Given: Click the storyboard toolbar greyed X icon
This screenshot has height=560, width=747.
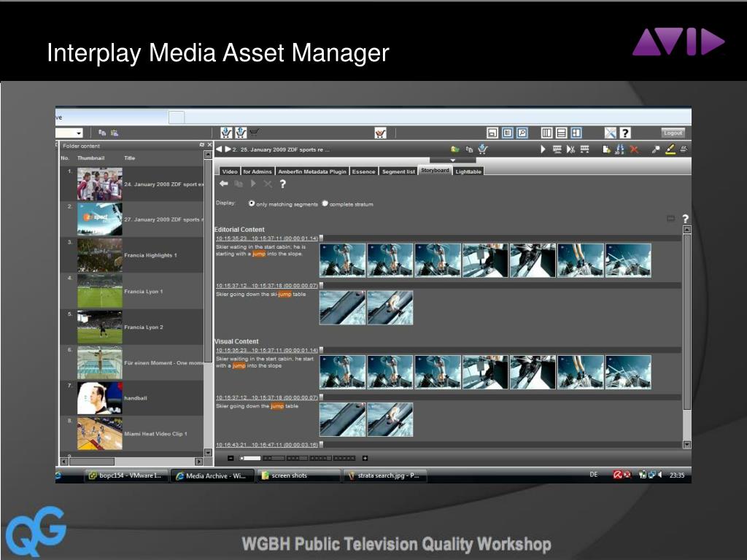Looking at the screenshot, I should [268, 184].
